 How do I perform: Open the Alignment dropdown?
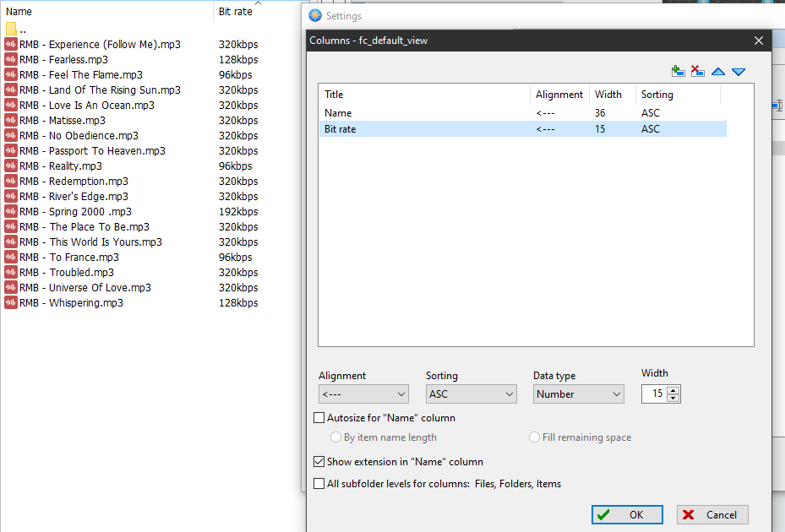pos(363,394)
